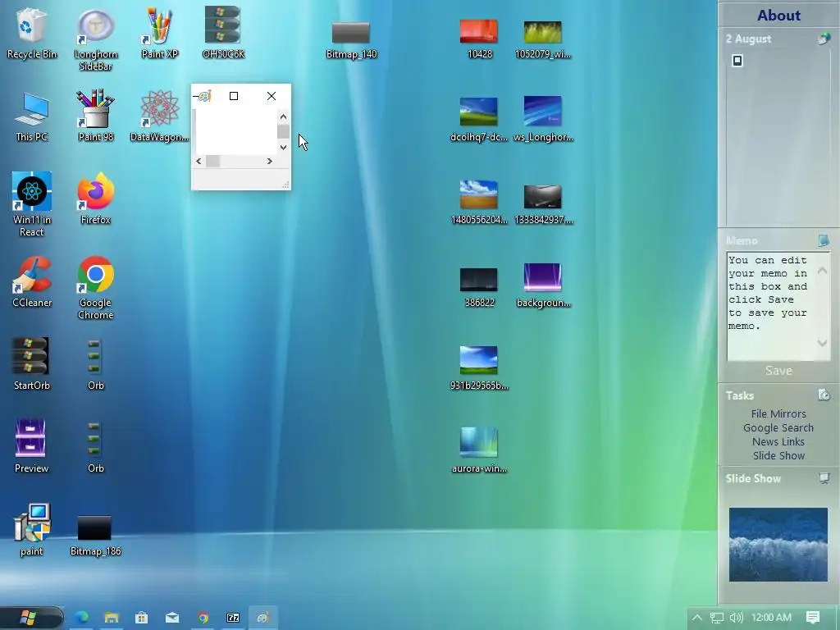The height and width of the screenshot is (630, 840).
Task: Click the Slide Show panel corner icon
Action: point(824,478)
